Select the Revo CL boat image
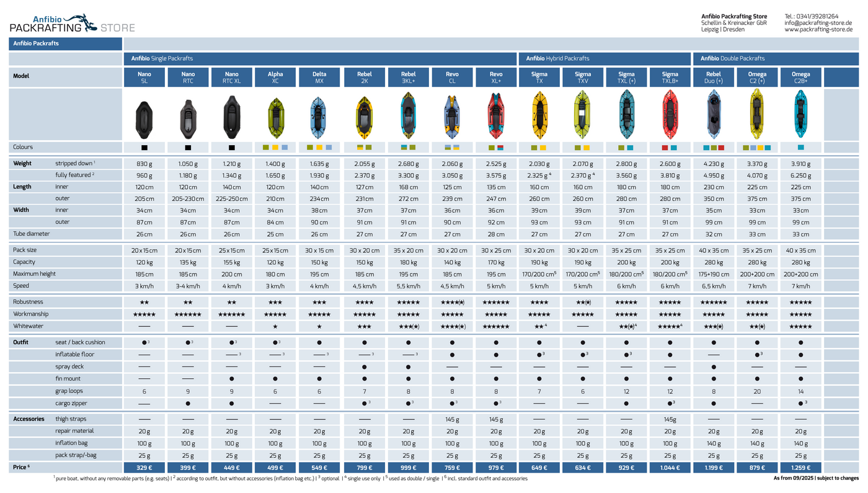 pos(452,117)
